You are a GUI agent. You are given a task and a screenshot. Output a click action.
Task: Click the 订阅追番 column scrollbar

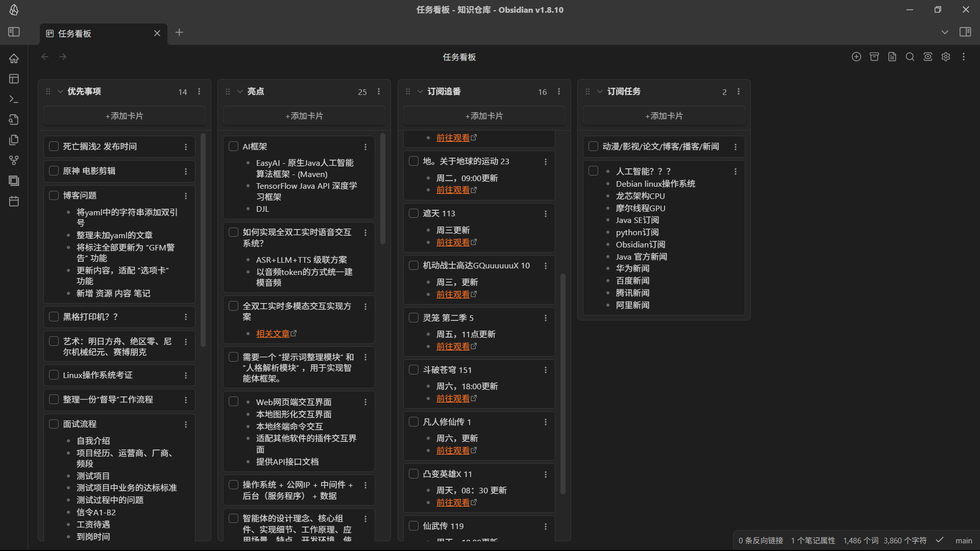(563, 383)
